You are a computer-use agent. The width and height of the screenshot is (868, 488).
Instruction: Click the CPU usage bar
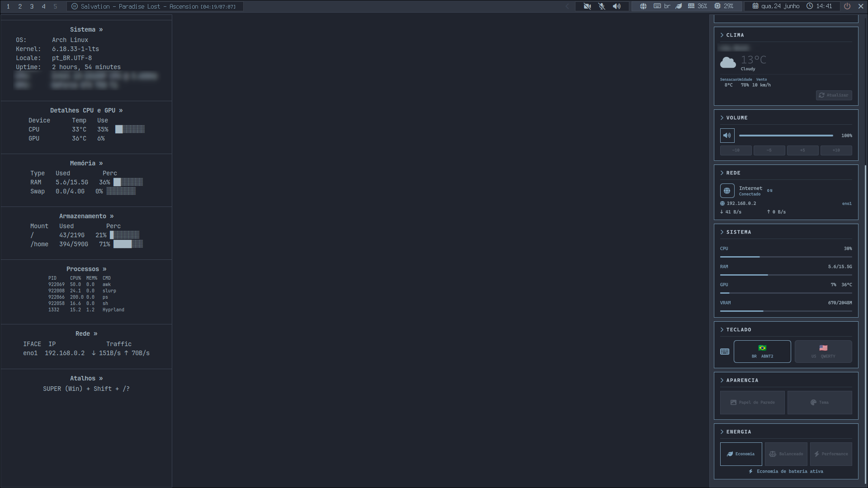pyautogui.click(x=786, y=257)
